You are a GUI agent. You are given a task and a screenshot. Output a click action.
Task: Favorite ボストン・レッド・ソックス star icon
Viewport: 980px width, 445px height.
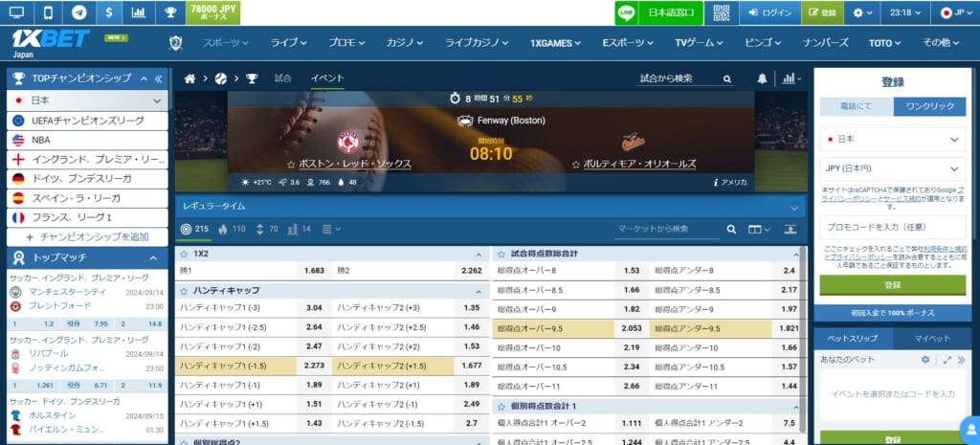[x=291, y=165]
